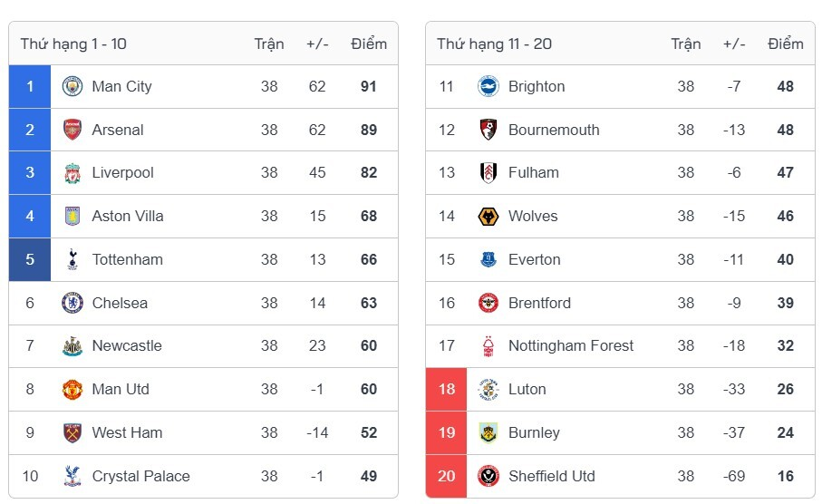Click the Man Utd crest

[x=73, y=390]
